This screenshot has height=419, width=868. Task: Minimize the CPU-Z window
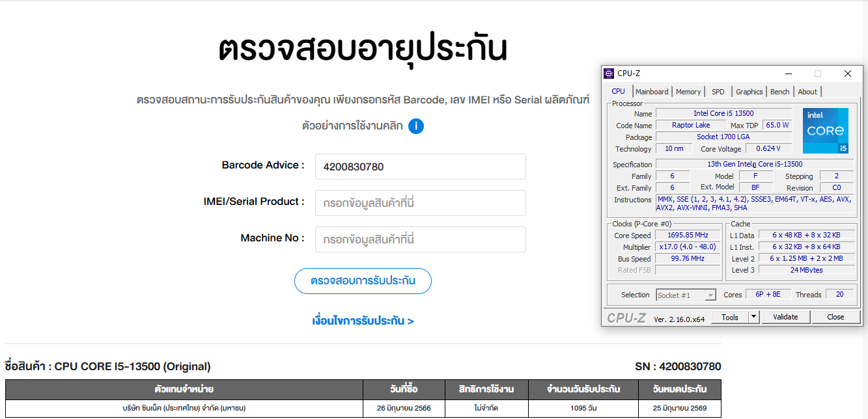[789, 74]
